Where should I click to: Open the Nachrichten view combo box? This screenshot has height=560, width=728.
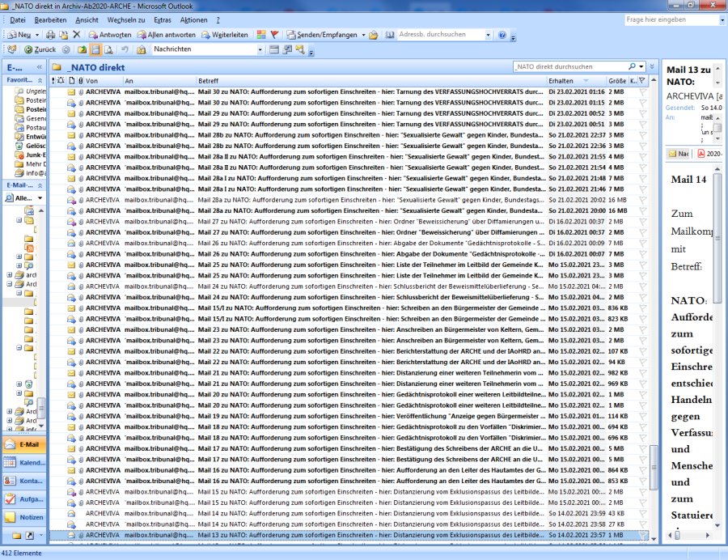tap(208, 49)
